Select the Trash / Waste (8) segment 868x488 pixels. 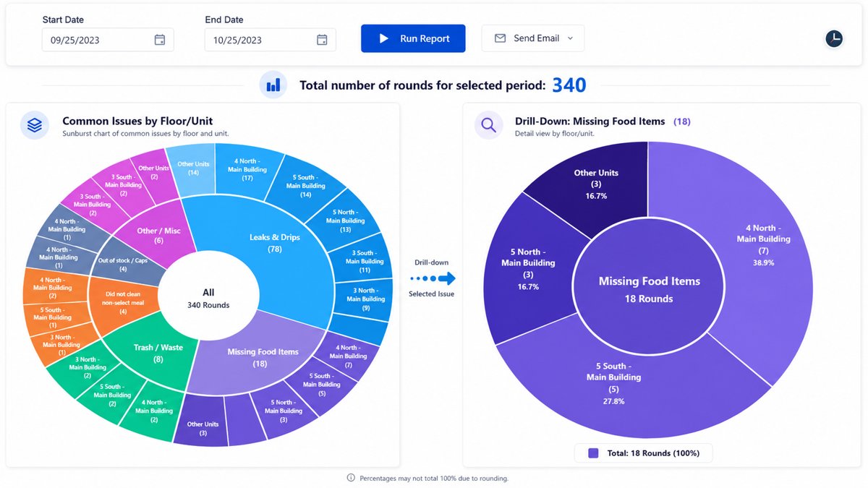pyautogui.click(x=158, y=353)
